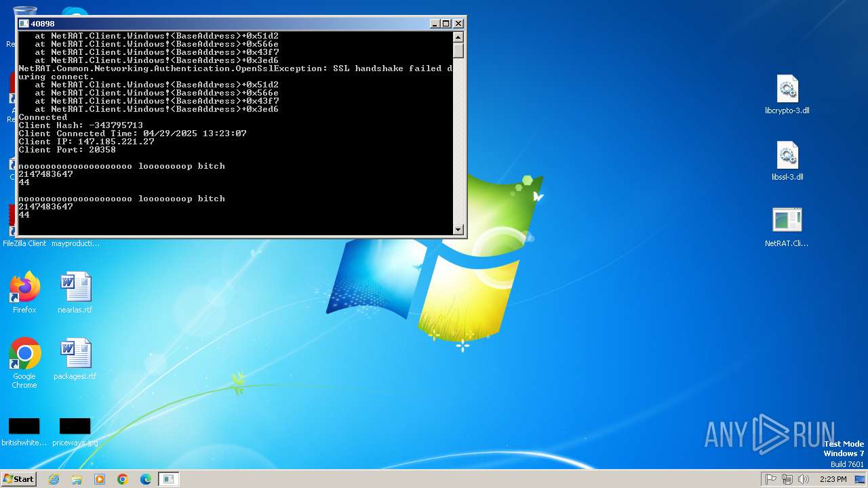
Task: Click the 'Client Connected Time' line
Action: [x=132, y=134]
